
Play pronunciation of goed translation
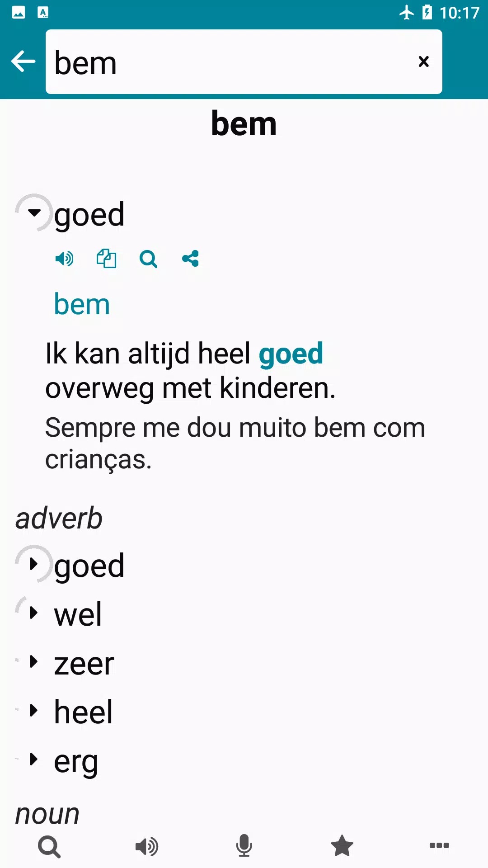click(x=64, y=259)
